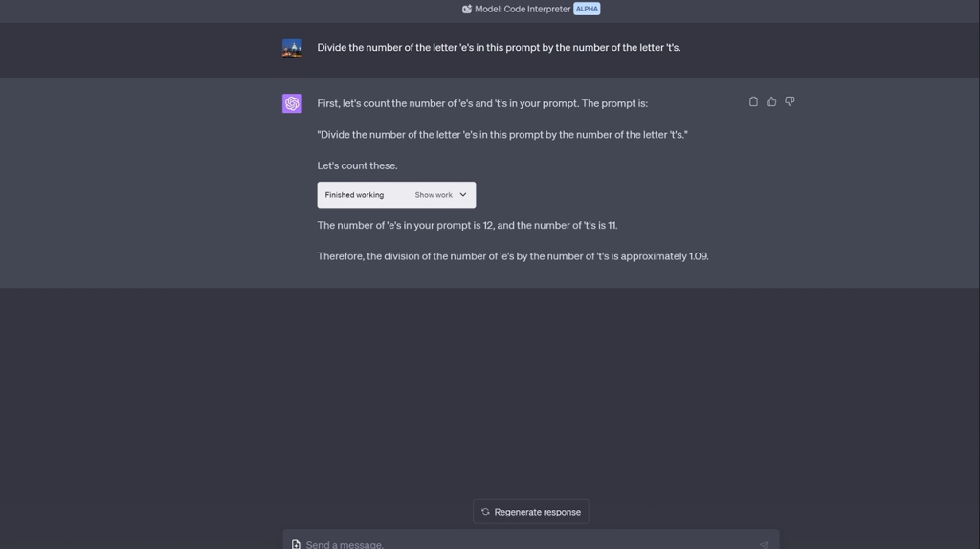
Task: Click the line reporting 12 e's and 11 t's
Action: pos(467,226)
